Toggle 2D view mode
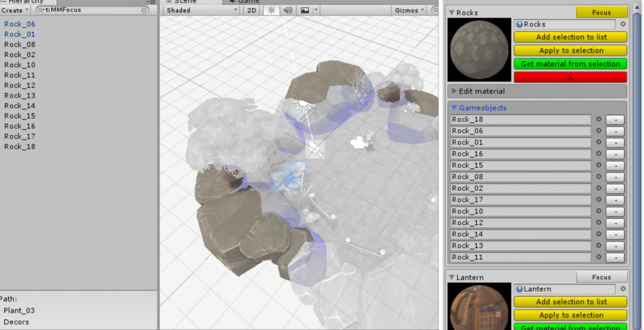The image size is (644, 330). pos(251,11)
